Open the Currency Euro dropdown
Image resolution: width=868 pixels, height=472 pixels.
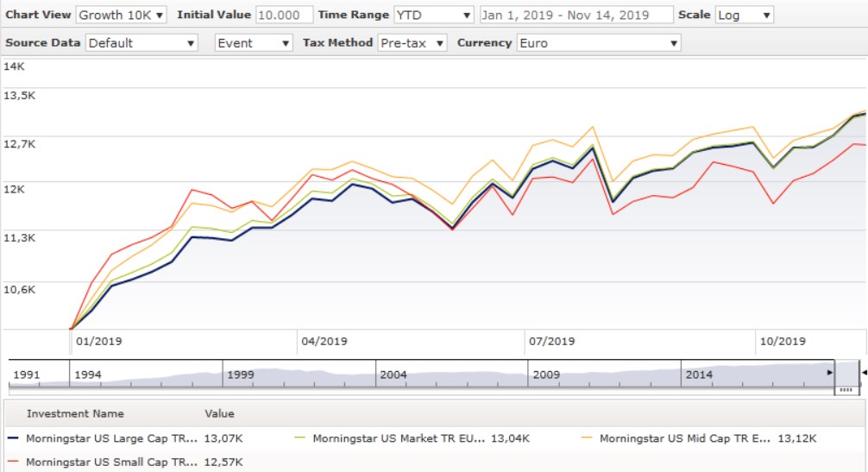598,43
